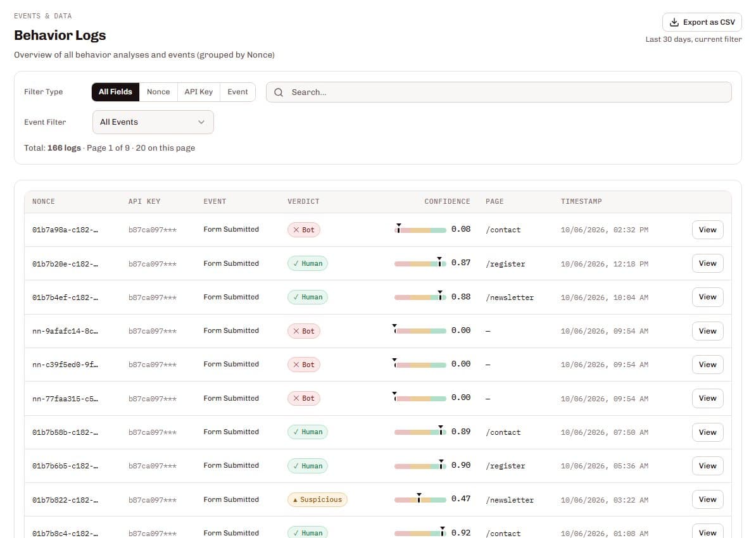Sort by the Timestamp column header
The width and height of the screenshot is (756, 538).
[x=581, y=201]
